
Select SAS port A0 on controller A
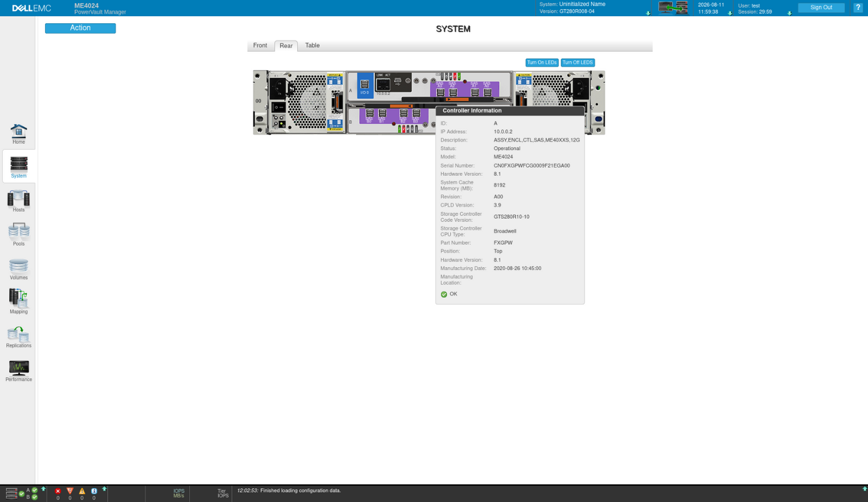487,92
